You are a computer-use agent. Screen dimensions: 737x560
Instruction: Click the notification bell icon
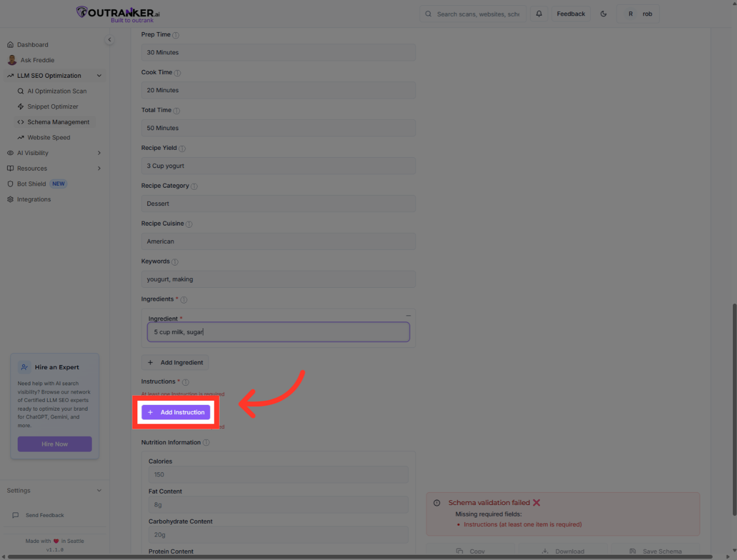[538, 13]
